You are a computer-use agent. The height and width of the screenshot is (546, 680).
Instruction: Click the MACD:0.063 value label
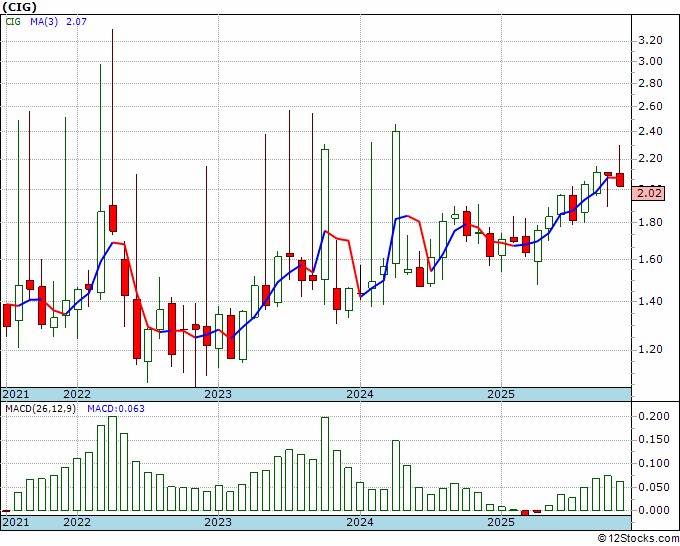click(116, 409)
